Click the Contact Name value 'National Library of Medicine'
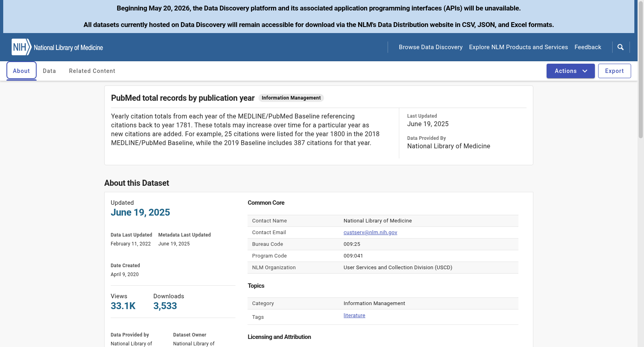Viewport: 644px width, 347px height. [378, 221]
